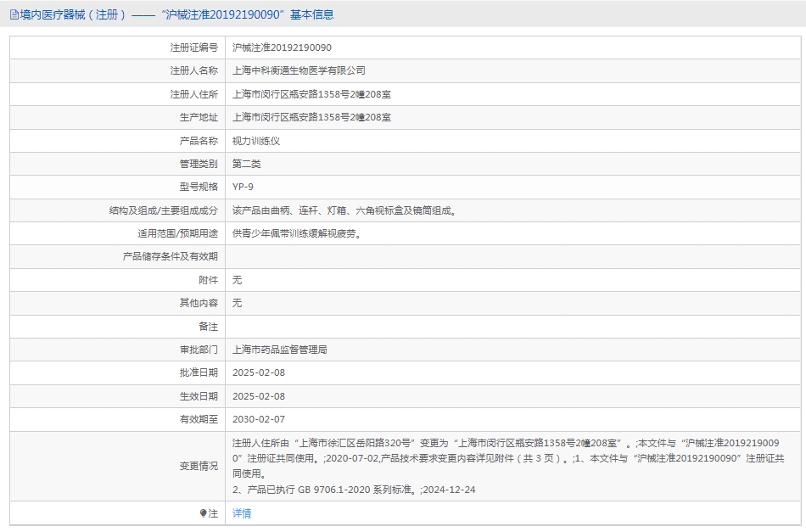
Task: Select the 无 value in the 附件 row
Action: point(237,280)
